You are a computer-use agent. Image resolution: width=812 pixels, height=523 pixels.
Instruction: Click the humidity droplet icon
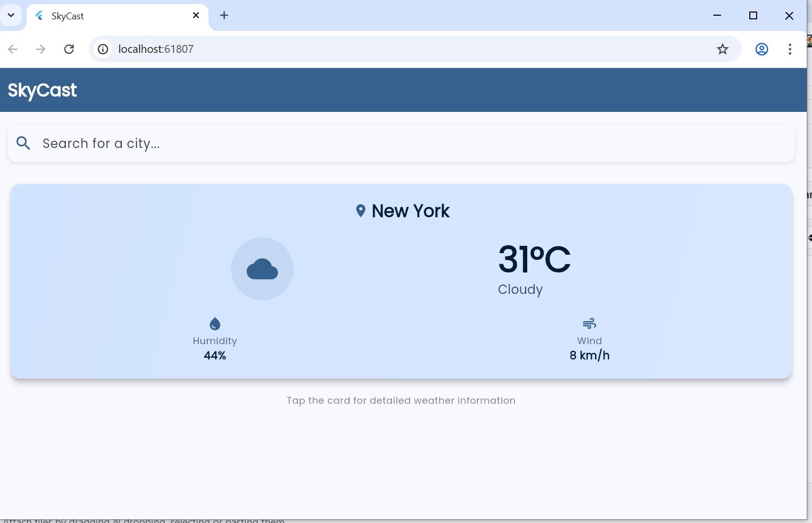pos(215,324)
